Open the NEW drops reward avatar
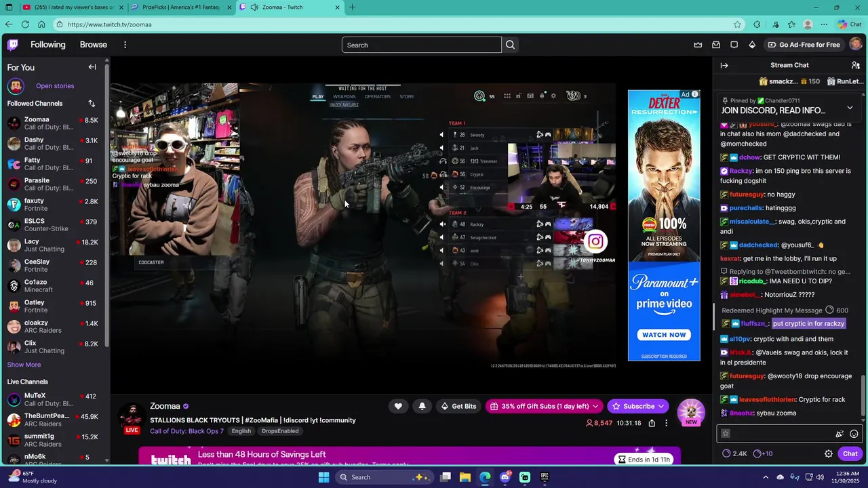The height and width of the screenshot is (488, 868). tap(691, 412)
